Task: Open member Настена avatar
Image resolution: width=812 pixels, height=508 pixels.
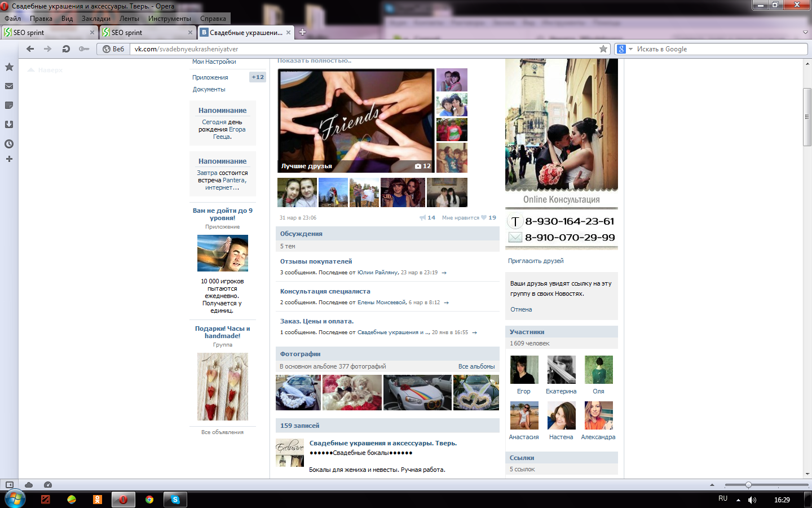Action: click(561, 415)
